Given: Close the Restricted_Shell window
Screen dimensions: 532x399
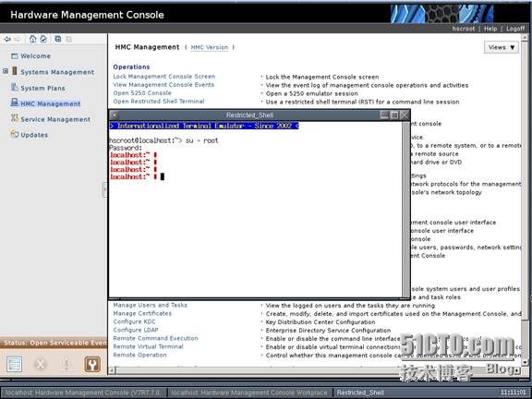Looking at the screenshot, I should 405,115.
